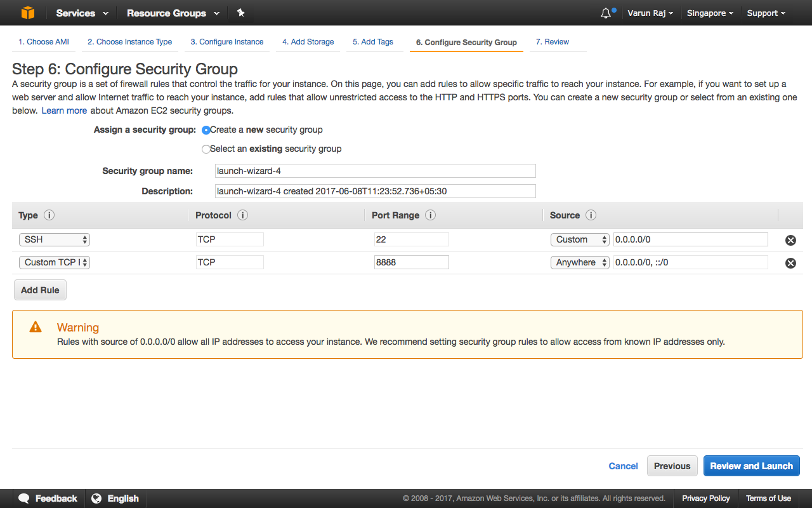This screenshot has height=508, width=812.
Task: Click the AWS cube logo icon
Action: 28,13
